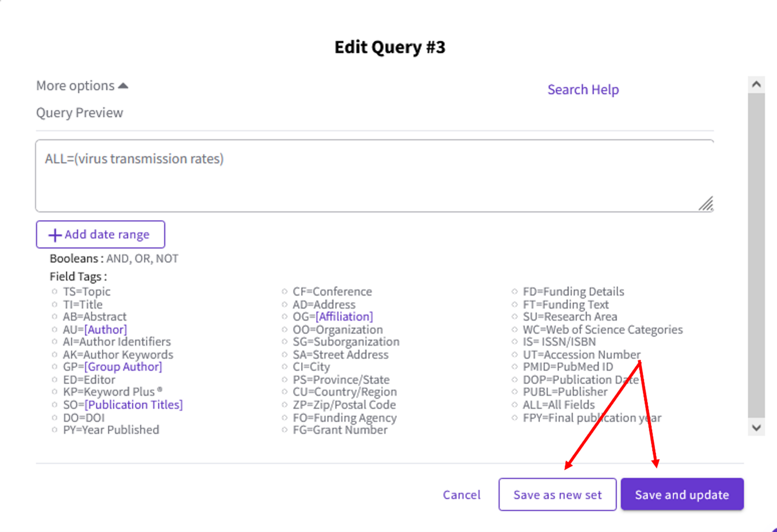Open the OG=[Affiliation] link
This screenshot has height=532, width=777.
344,316
